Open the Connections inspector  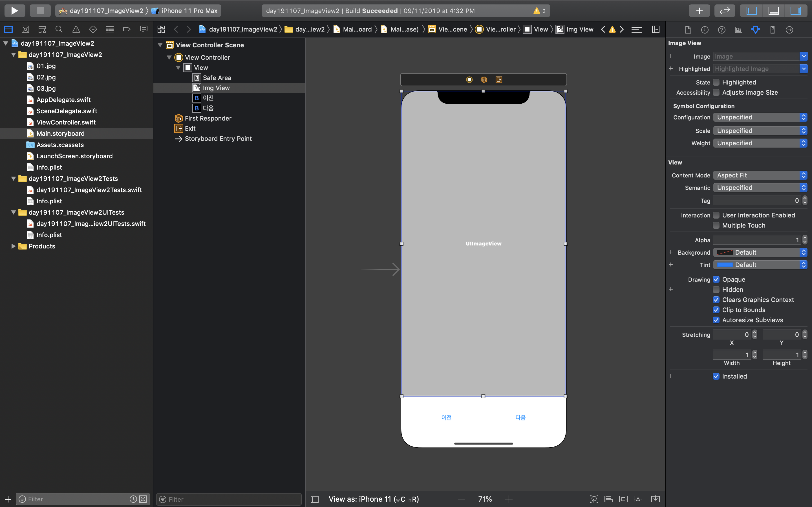coord(789,30)
